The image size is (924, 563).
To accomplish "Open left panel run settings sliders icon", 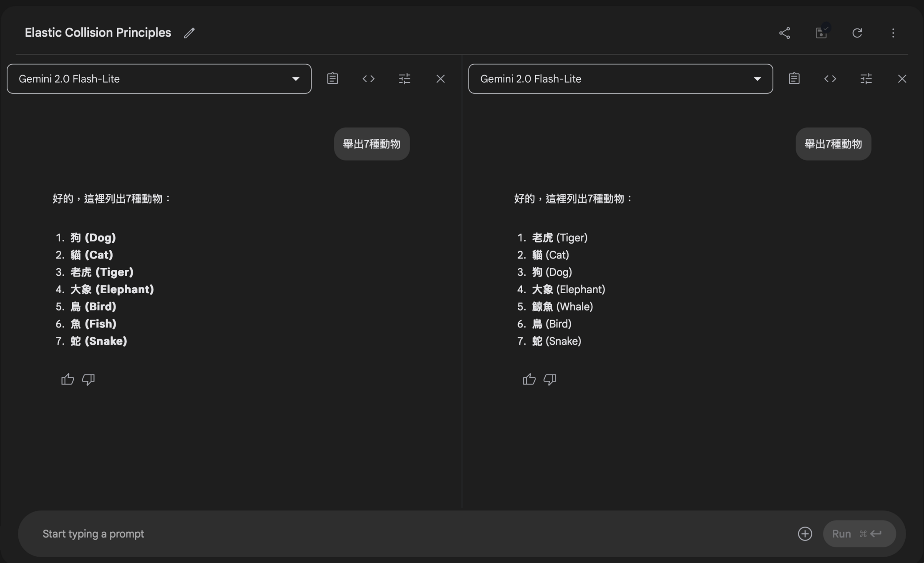I will click(404, 79).
